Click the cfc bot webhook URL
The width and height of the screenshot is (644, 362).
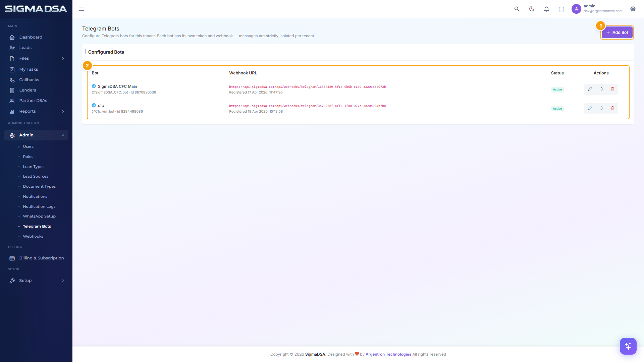(x=307, y=106)
